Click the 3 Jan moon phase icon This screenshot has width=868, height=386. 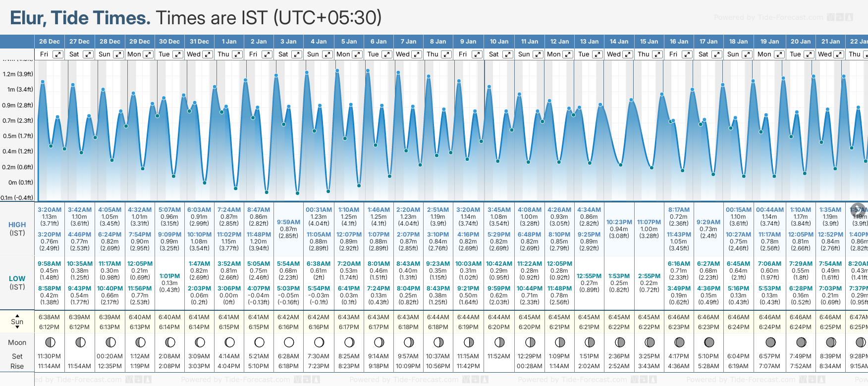point(289,342)
